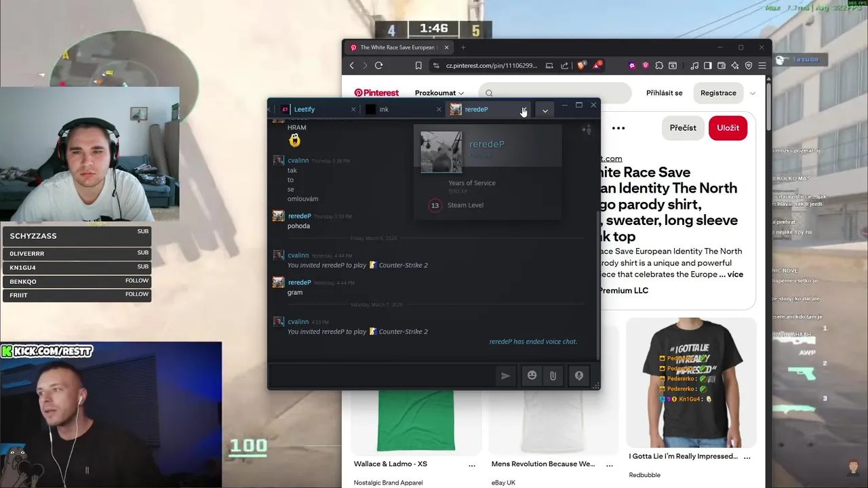
Task: Open the pin's three-dot options menu
Action: pos(618,128)
